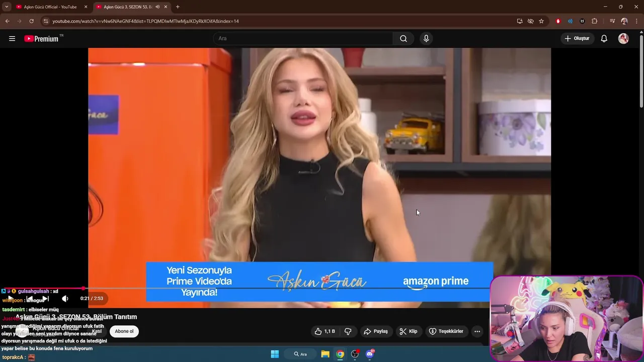Skip to next video in player
This screenshot has height=362, width=644.
pos(45,299)
